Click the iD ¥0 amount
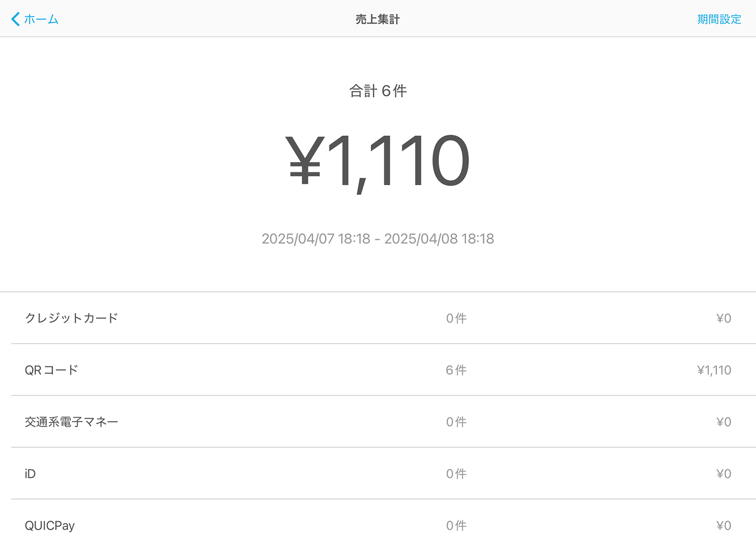The image size is (756, 550). point(724,474)
